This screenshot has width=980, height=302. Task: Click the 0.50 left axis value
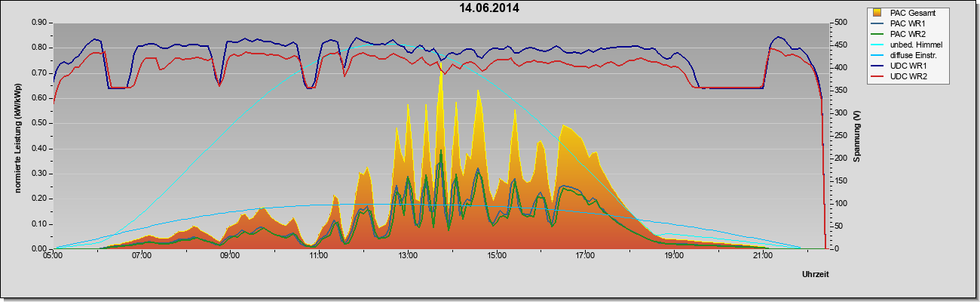point(40,123)
